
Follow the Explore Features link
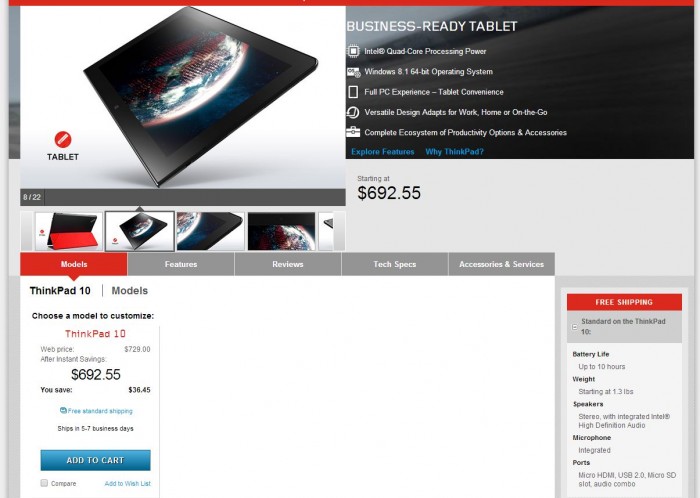click(383, 152)
